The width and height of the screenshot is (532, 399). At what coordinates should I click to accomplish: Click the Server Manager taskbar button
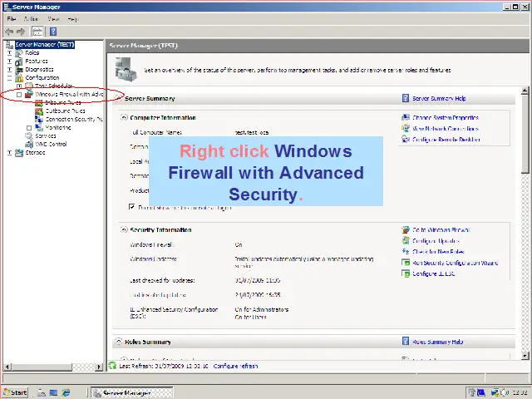pos(132,392)
